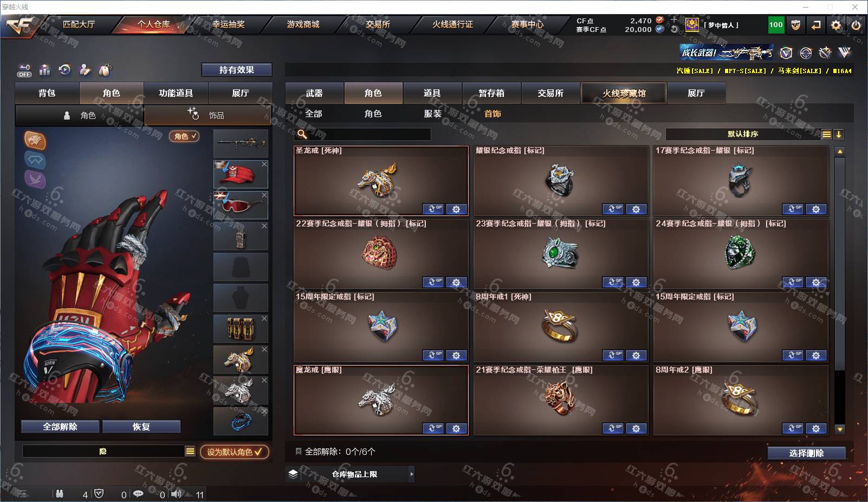868x502 pixels.
Task: Click the power exit icon
Action: 856,25
